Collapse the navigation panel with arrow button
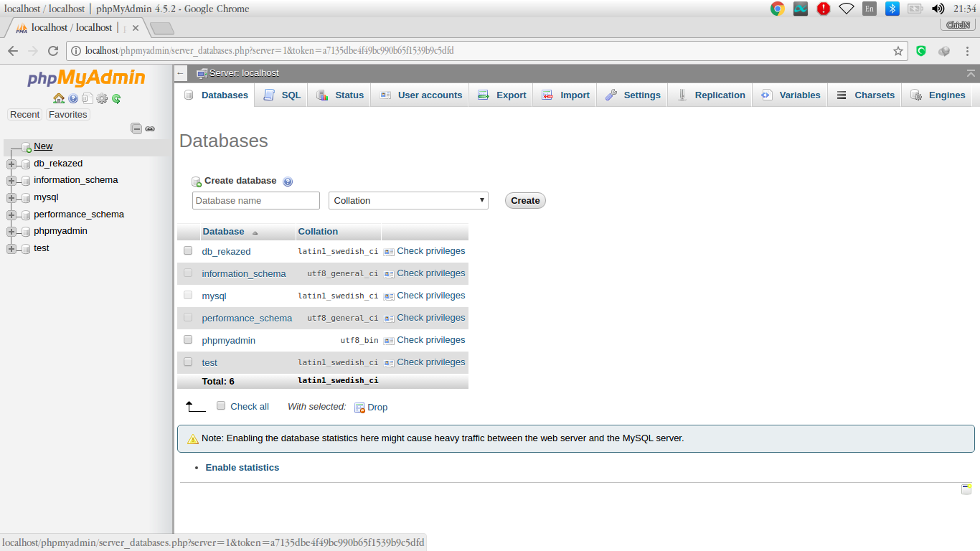The height and width of the screenshot is (551, 980). (181, 73)
